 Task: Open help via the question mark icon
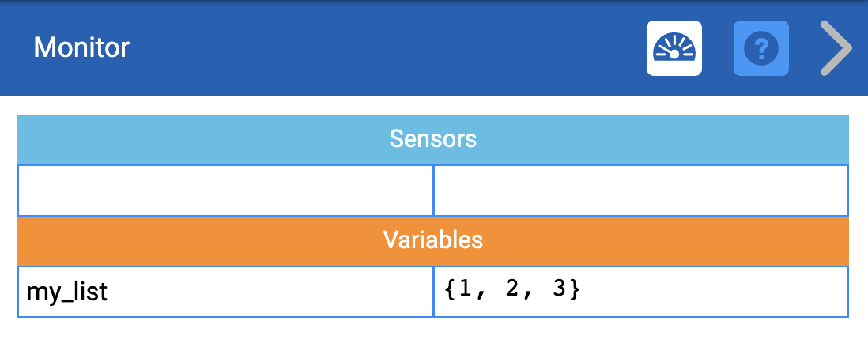[x=761, y=48]
